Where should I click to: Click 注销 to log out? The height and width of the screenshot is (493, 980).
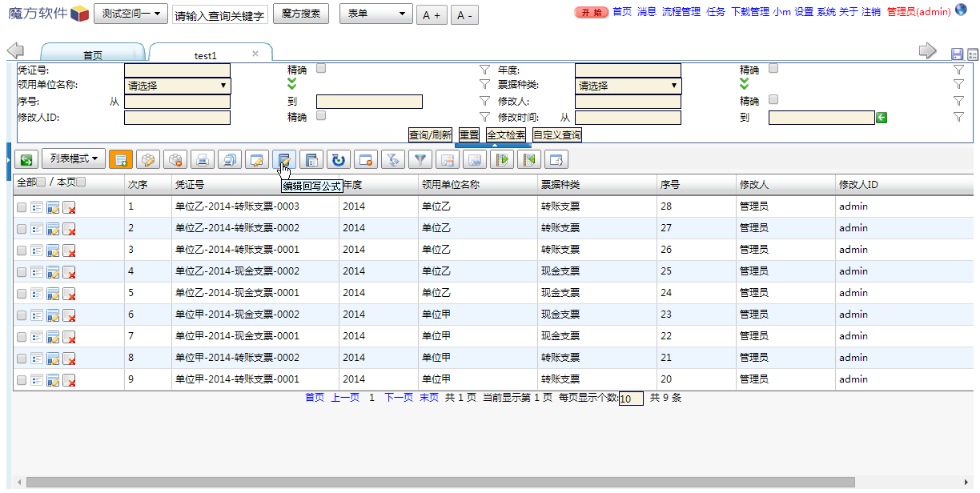(x=871, y=12)
